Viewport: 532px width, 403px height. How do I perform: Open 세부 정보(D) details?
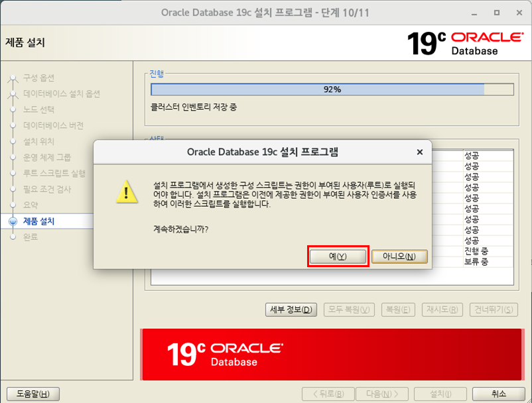tap(291, 310)
